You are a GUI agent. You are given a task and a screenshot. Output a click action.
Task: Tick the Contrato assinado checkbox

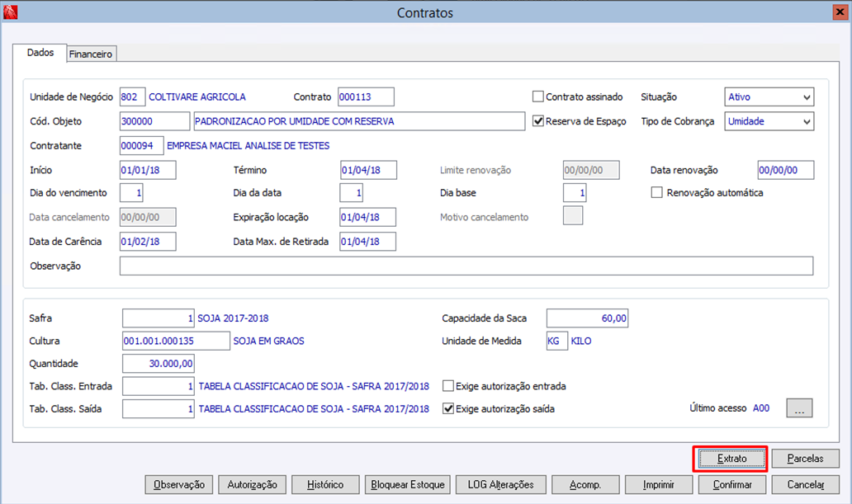538,97
